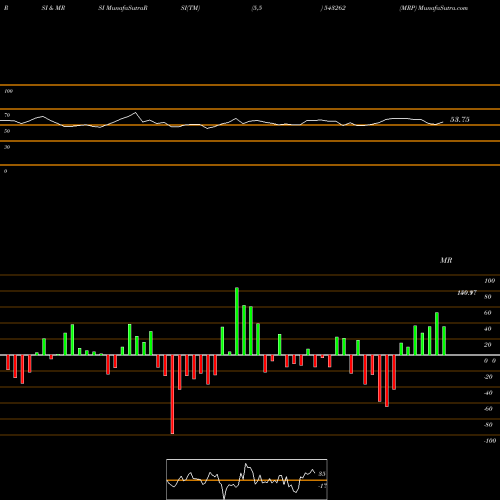The height and width of the screenshot is (500, 500).
Task: Select the longest red bar in the MR chart
Action: [172, 394]
